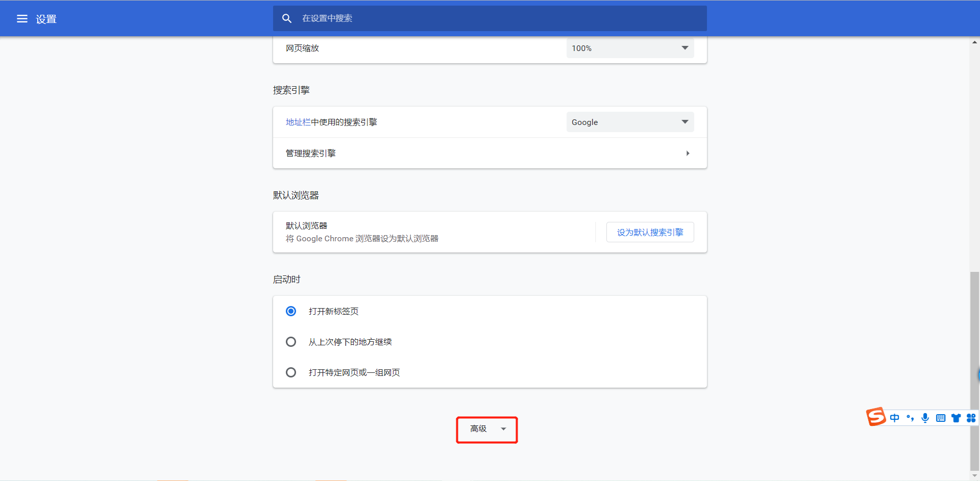This screenshot has height=481, width=980.
Task: Open the Google search engine dropdown
Action: point(630,122)
